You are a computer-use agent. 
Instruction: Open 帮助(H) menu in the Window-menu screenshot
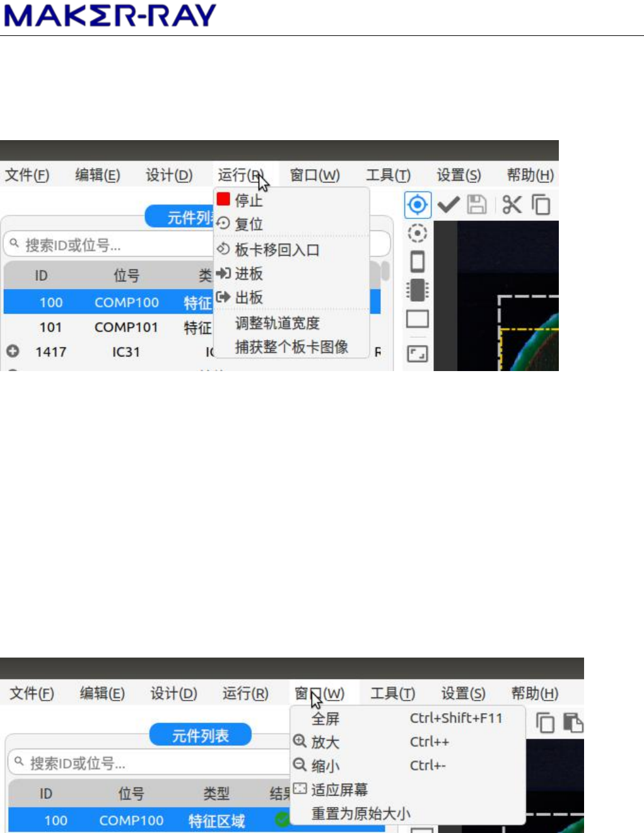coord(535,694)
